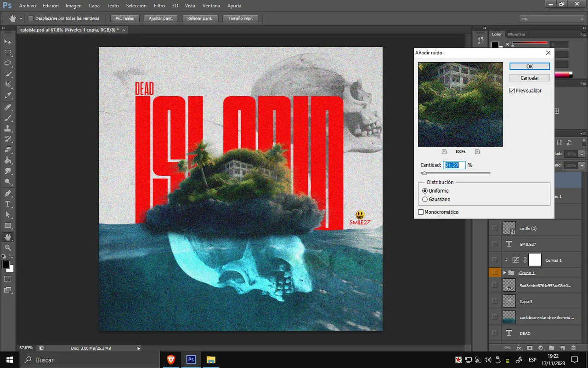Open File Explorer from the taskbar
Screen dimensions: 588x368
tap(211, 360)
